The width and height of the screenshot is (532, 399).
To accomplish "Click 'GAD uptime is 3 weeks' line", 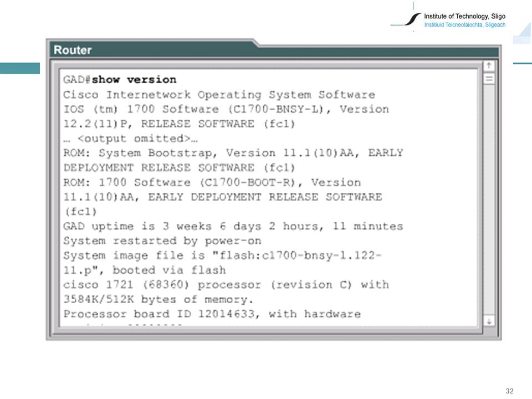I will [x=233, y=226].
